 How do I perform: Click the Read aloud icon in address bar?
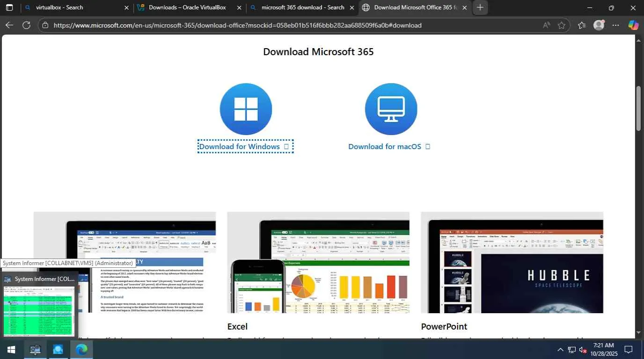546,25
